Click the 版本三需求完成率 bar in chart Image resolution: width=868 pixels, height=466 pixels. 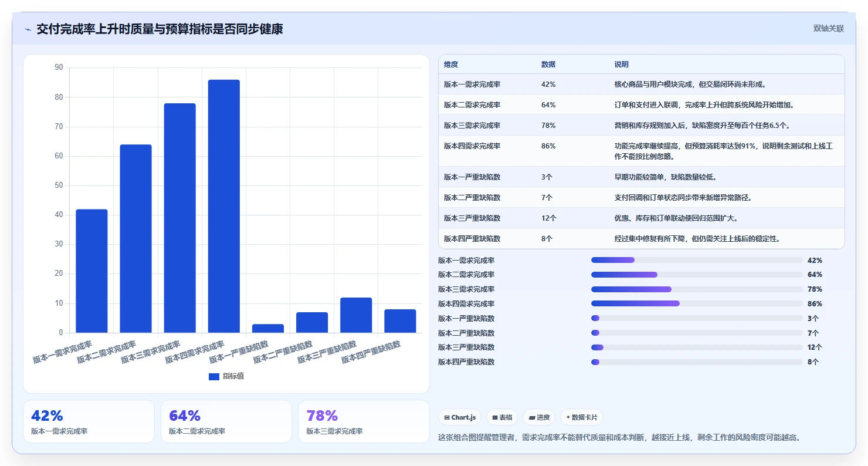tap(179, 218)
